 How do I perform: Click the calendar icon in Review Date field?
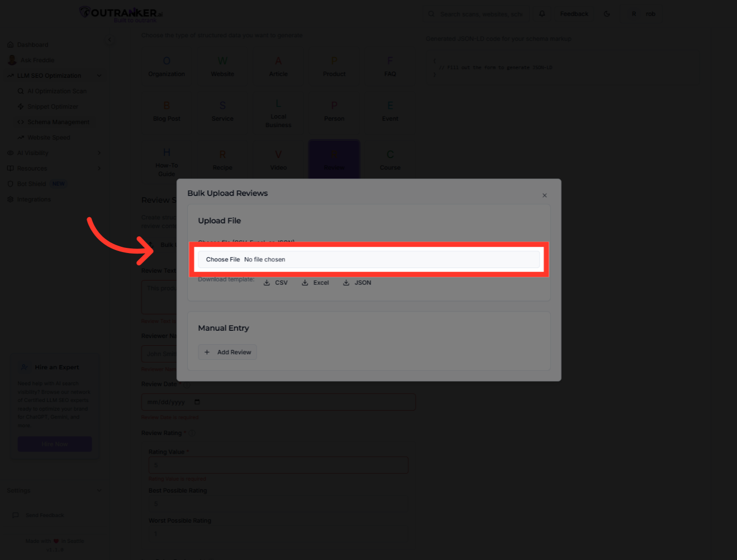tap(197, 402)
